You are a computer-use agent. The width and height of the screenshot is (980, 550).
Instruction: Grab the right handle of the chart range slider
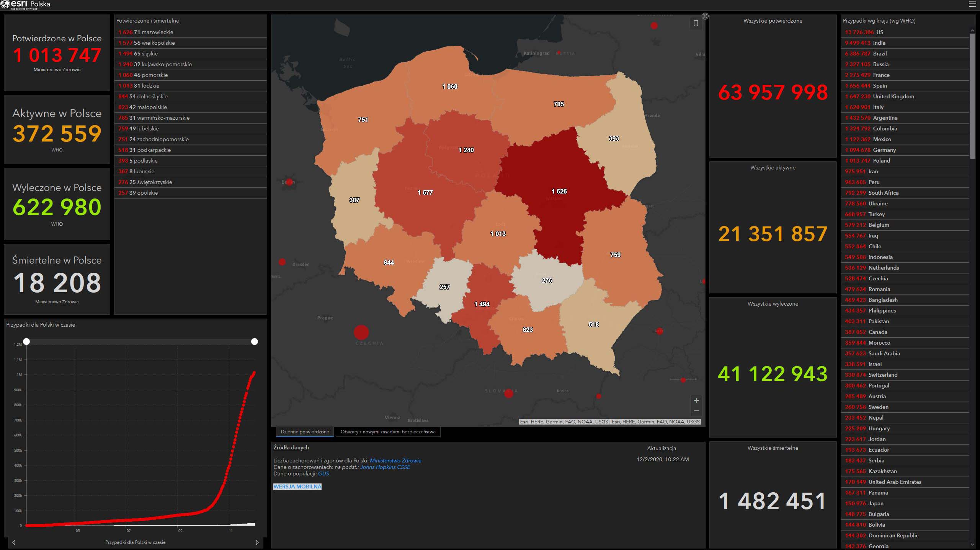coord(255,341)
